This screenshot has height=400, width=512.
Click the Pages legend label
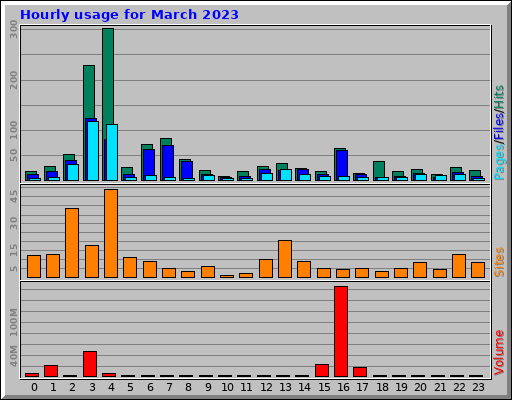tap(499, 162)
